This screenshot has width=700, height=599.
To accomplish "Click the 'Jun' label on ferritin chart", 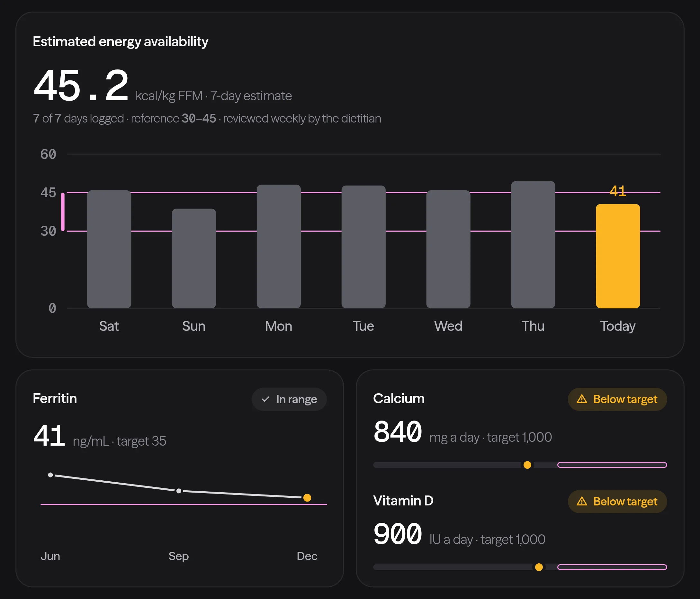I will point(50,556).
